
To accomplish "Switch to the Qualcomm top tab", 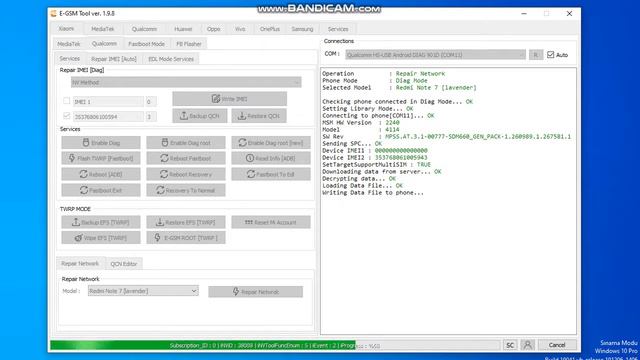I will [x=144, y=29].
